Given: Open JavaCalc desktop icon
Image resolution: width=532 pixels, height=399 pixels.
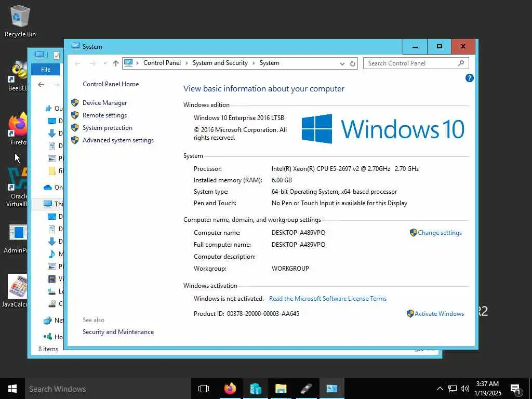Looking at the screenshot, I should click(x=15, y=291).
